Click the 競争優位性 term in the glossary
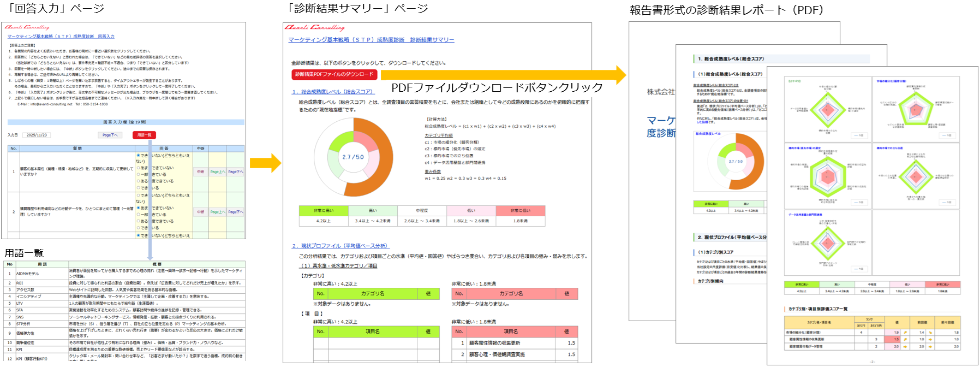Image resolution: width=980 pixels, height=367 pixels. pos(25,343)
